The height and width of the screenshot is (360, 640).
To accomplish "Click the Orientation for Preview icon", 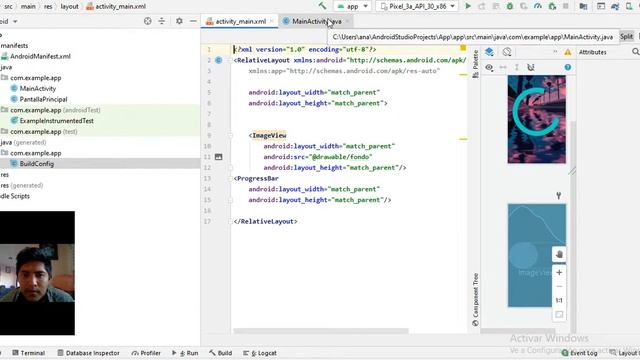I will coord(507,52).
